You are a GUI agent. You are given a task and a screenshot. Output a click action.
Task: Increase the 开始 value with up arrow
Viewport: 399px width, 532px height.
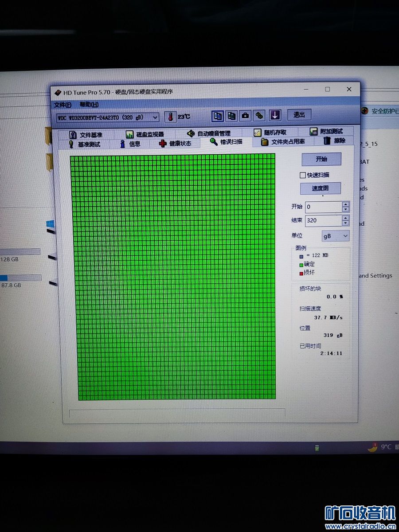[x=346, y=204]
